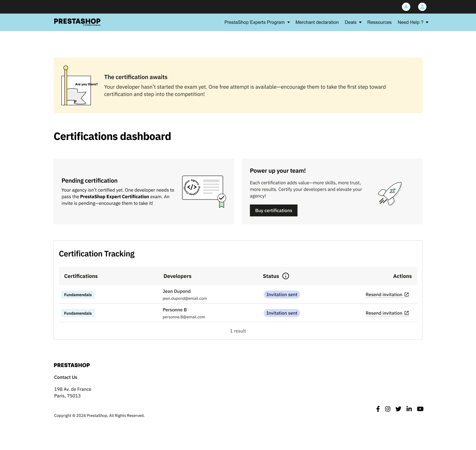Image resolution: width=476 pixels, height=450 pixels.
Task: Click 'The certification awaits' banner title
Action: pyautogui.click(x=136, y=77)
